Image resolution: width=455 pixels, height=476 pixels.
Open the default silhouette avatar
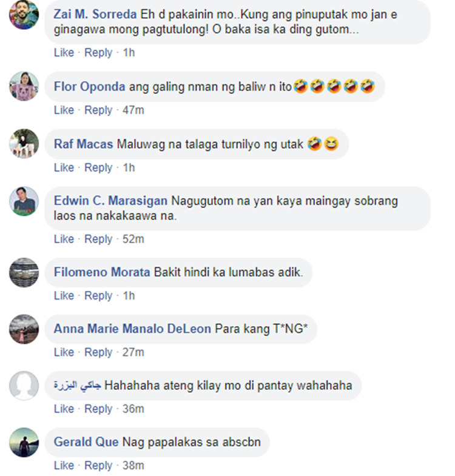[24, 386]
